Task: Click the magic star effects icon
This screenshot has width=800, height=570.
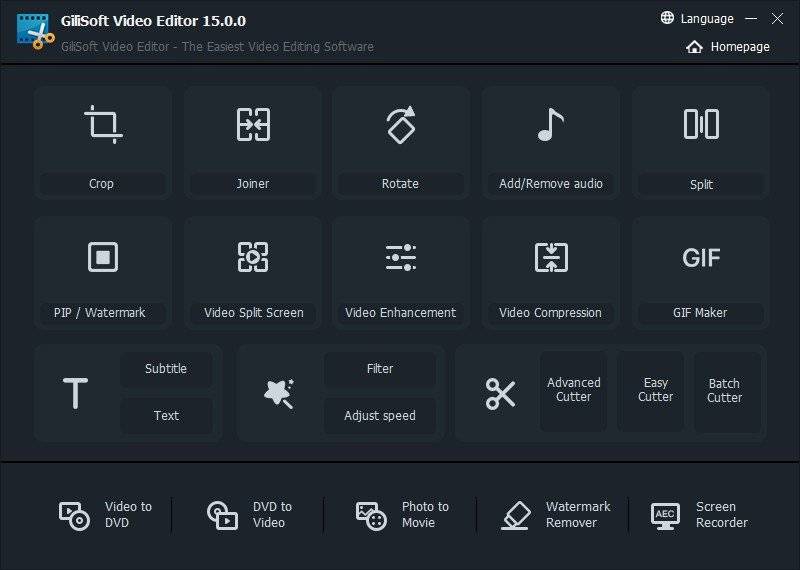Action: (x=279, y=393)
